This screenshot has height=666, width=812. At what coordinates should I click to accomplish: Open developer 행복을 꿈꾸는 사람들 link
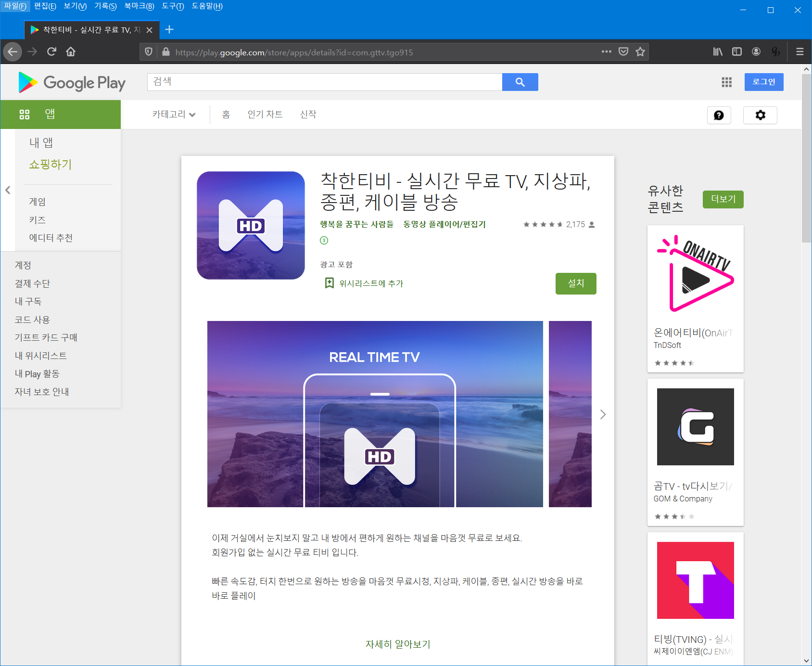[357, 224]
